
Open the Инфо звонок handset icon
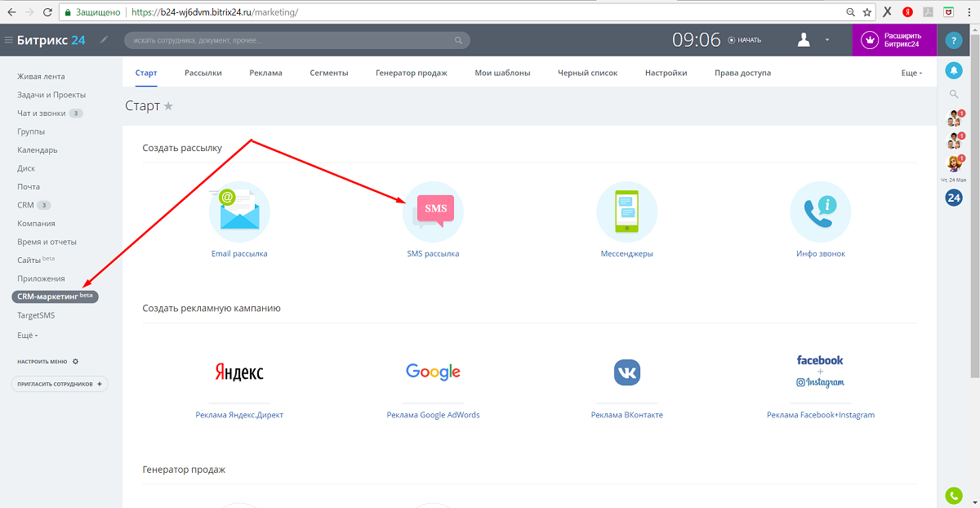pyautogui.click(x=821, y=212)
